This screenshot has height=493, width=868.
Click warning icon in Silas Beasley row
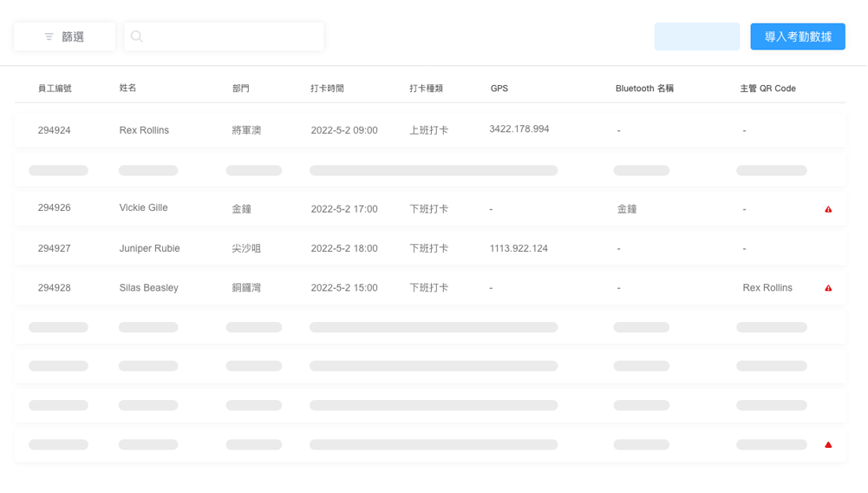(828, 288)
